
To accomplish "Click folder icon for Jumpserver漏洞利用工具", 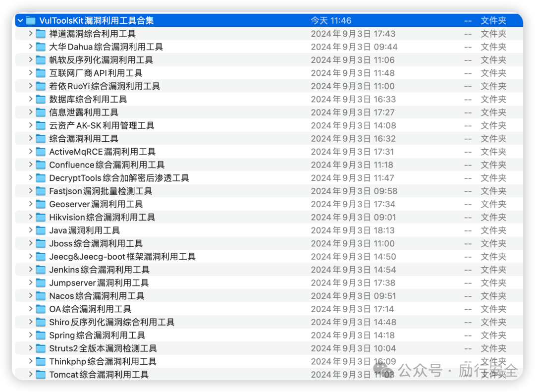I will click(x=41, y=283).
